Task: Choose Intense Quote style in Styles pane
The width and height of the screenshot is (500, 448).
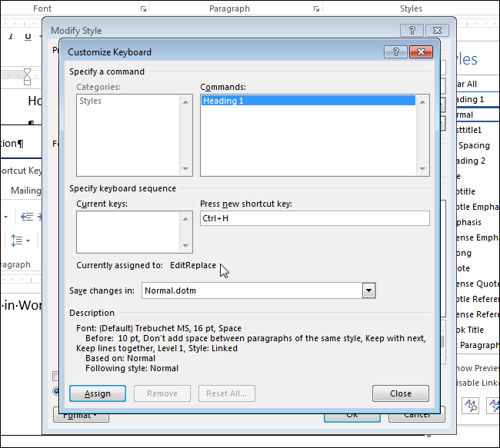Action: click(x=477, y=284)
